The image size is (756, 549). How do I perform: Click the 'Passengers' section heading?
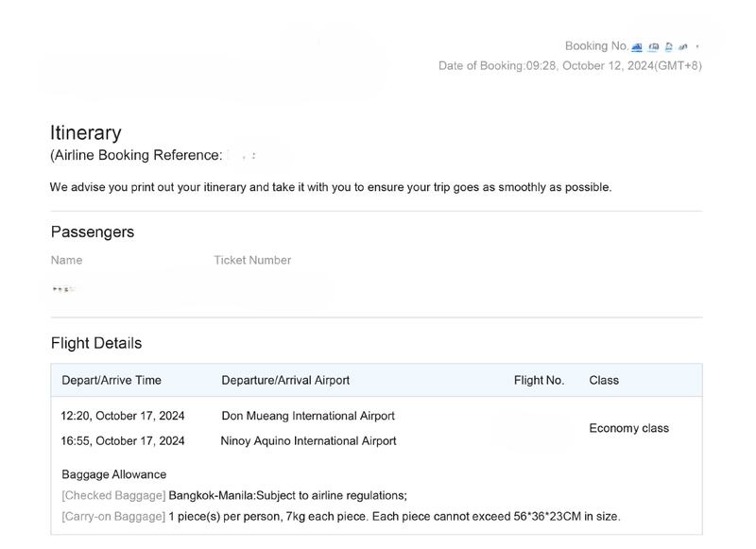tap(93, 232)
